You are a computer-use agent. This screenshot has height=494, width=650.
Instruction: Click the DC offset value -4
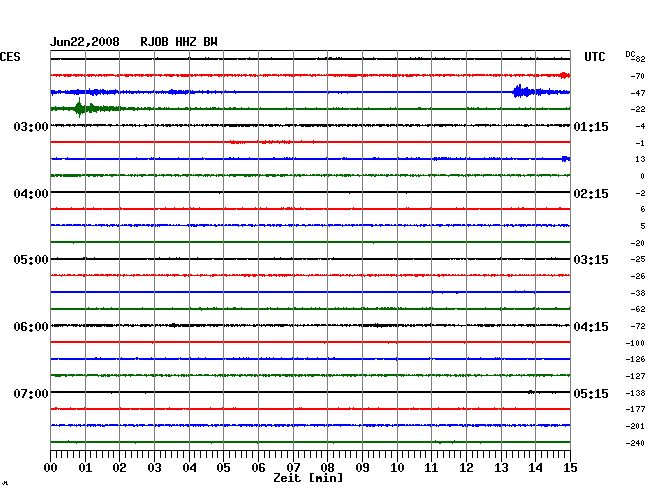(640, 126)
